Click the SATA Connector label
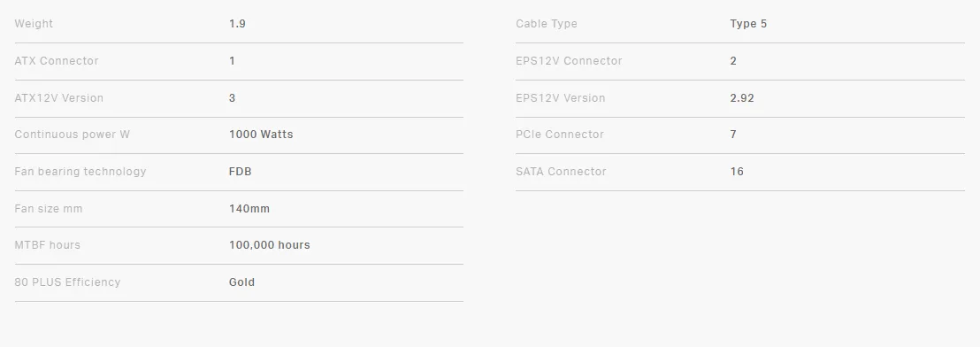The width and height of the screenshot is (980, 347). [x=561, y=172]
